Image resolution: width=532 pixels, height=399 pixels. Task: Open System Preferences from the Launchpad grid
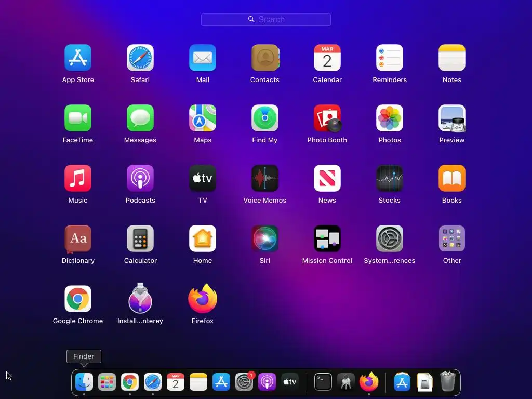[390, 238]
